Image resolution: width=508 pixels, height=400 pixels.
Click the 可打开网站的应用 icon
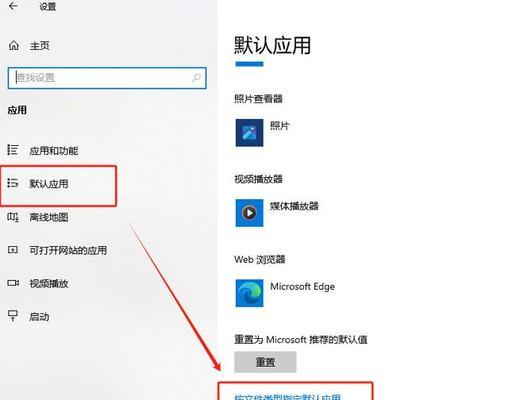(13, 250)
